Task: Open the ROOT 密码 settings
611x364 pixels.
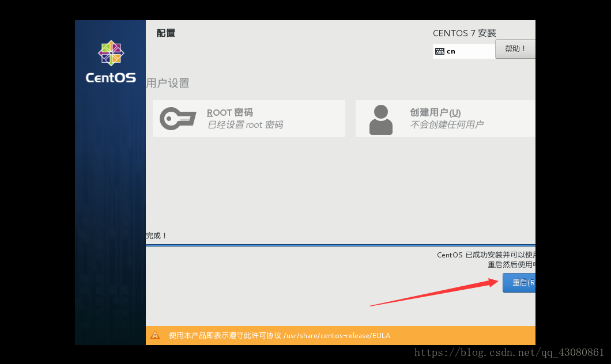Action: [x=249, y=119]
